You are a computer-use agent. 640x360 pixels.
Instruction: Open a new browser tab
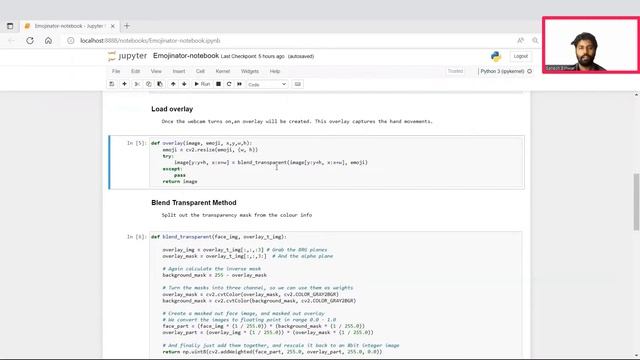(x=127, y=26)
